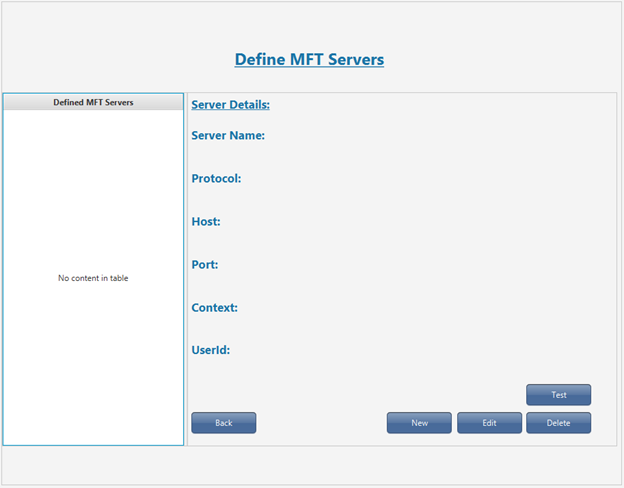Click the Port: label

tap(205, 264)
